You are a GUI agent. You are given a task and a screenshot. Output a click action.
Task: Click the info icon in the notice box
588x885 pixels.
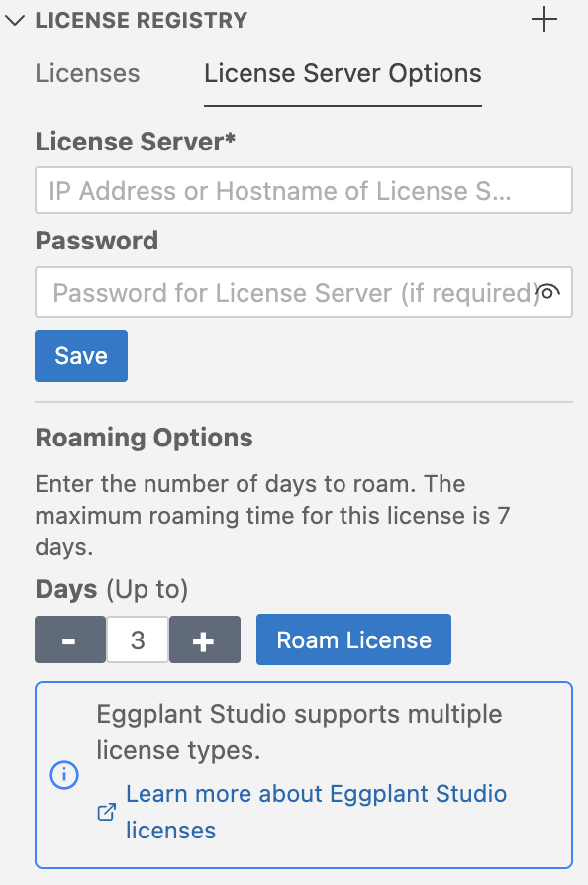(63, 775)
